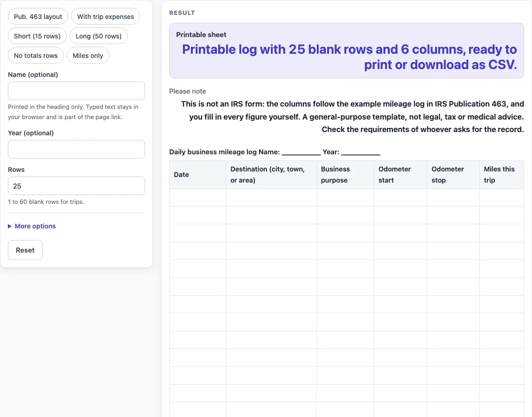Click the Destination (city, town, or area) header
Image resolution: width=532 pixels, height=417 pixels.
[x=272, y=175]
